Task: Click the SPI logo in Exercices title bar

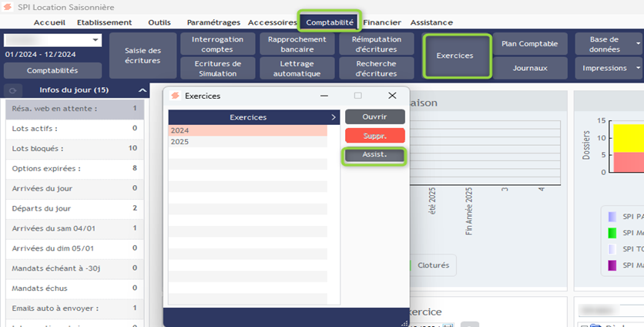Action: 176,96
